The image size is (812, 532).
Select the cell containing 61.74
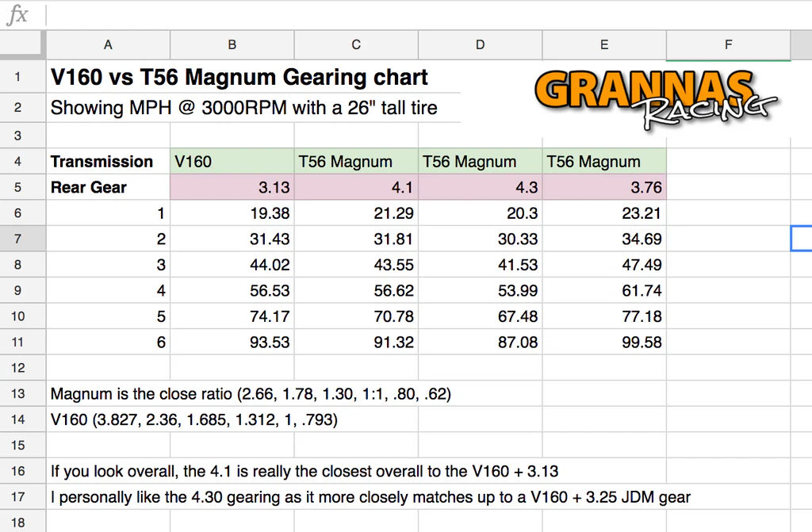(x=604, y=290)
